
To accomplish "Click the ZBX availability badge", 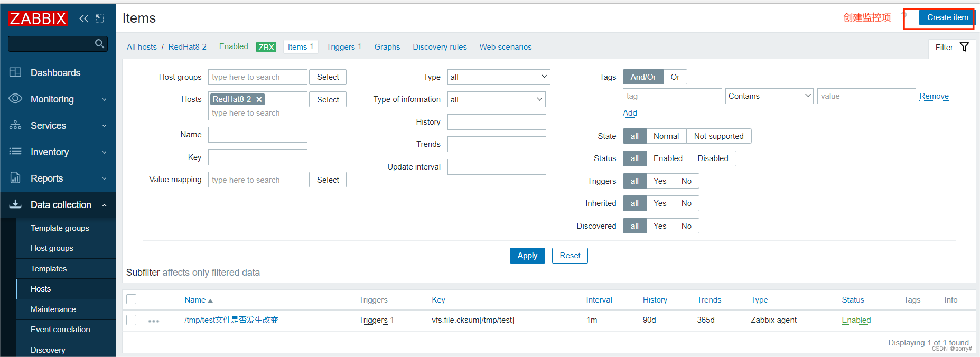I will tap(266, 47).
